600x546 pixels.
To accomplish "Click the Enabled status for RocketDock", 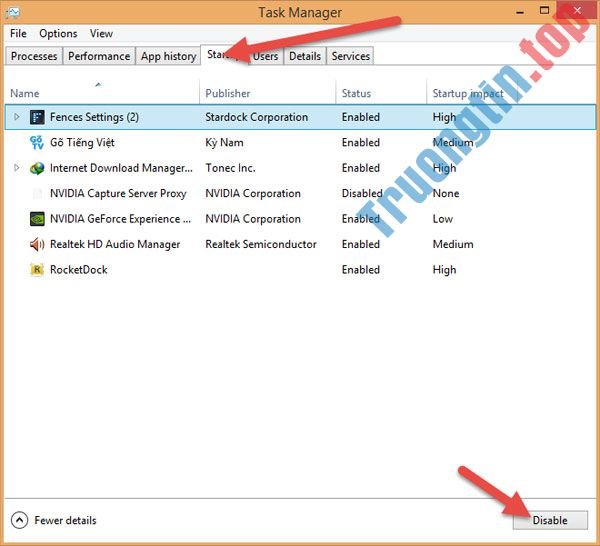I will [x=361, y=270].
